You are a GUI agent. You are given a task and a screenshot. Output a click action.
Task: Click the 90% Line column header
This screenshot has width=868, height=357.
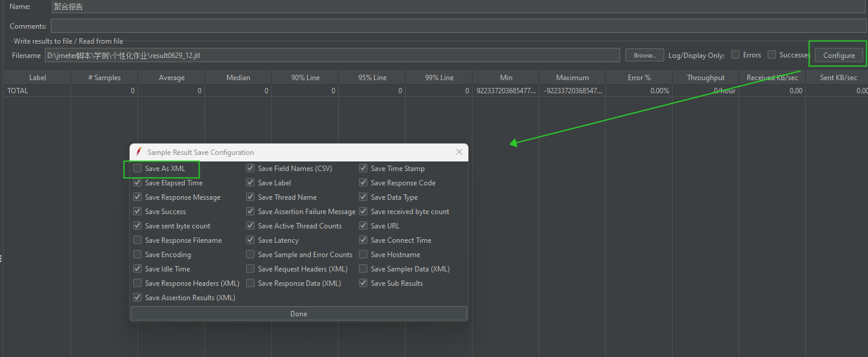tap(305, 78)
